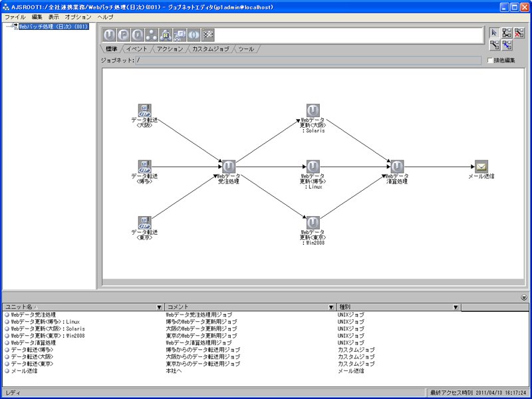Image resolution: width=532 pixels, height=399 pixels.
Task: Switch to the カスタムジョブ tab
Action: [x=210, y=49]
